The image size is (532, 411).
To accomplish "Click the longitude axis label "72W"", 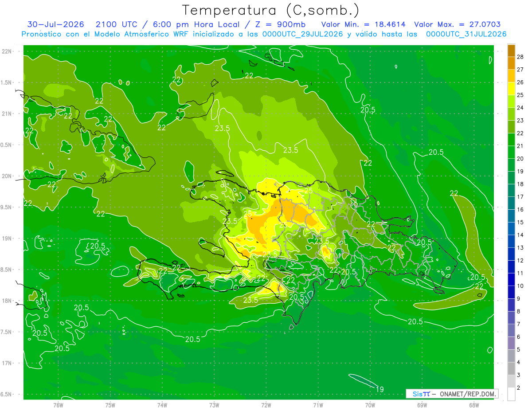I will pos(266,405).
